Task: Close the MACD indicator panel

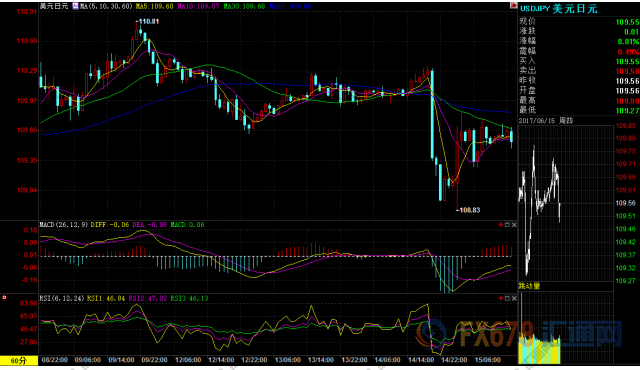Action: click(514, 225)
